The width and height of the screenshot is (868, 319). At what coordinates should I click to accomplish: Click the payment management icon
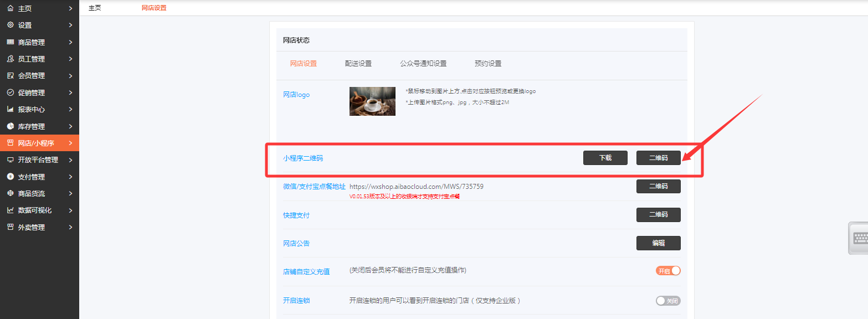click(10, 177)
